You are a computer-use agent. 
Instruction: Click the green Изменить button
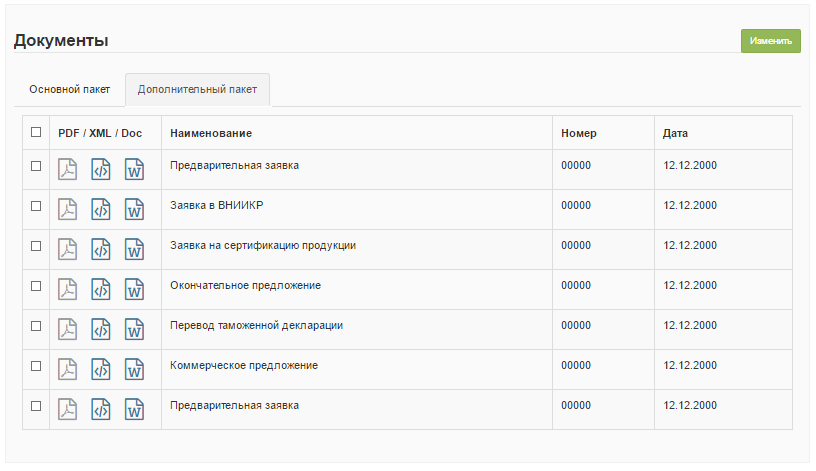point(770,41)
